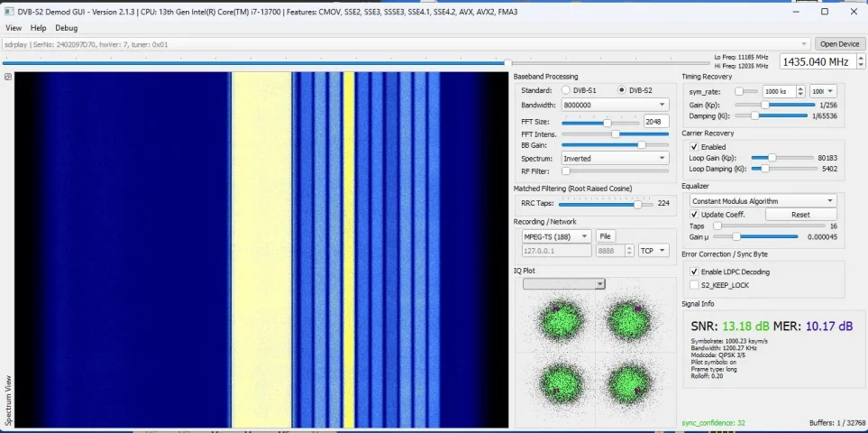Disable Carrier Recovery Enabled checkbox
Viewport: 868px width, 433px height.
pos(694,147)
